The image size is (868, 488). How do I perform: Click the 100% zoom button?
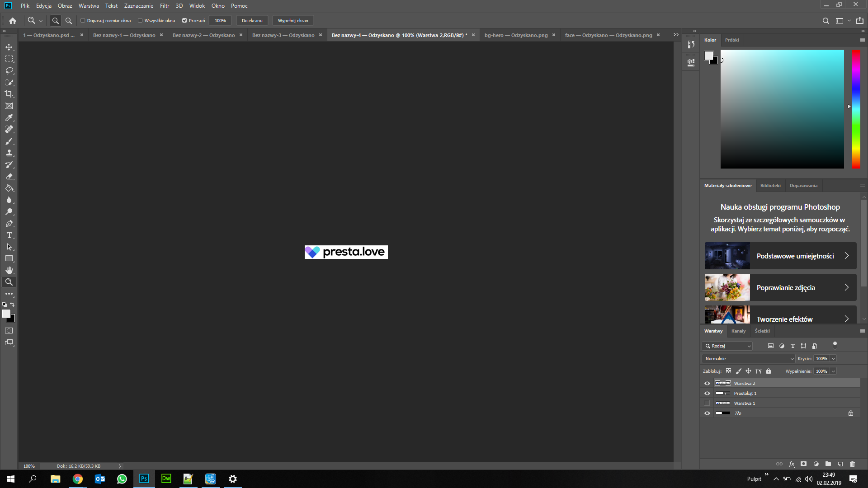220,21
